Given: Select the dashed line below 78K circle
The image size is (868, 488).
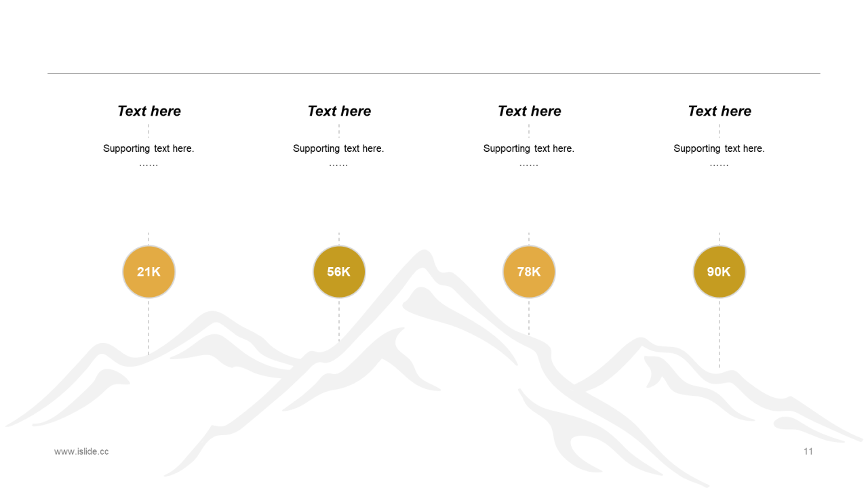Looking at the screenshot, I should [x=529, y=317].
